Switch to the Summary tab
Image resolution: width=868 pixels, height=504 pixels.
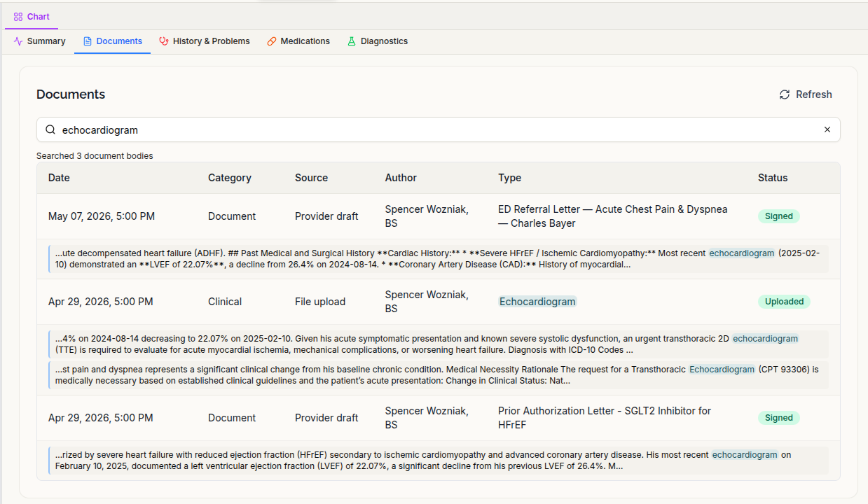click(x=40, y=41)
